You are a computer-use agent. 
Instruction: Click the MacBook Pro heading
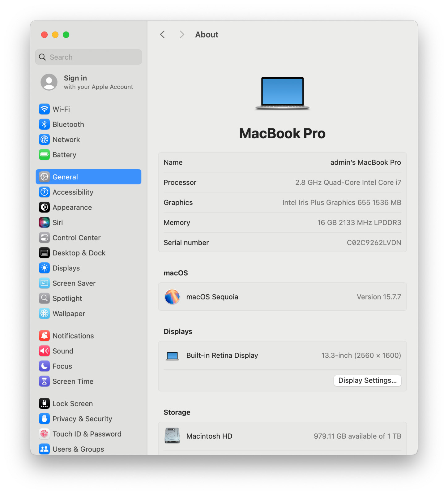point(282,133)
